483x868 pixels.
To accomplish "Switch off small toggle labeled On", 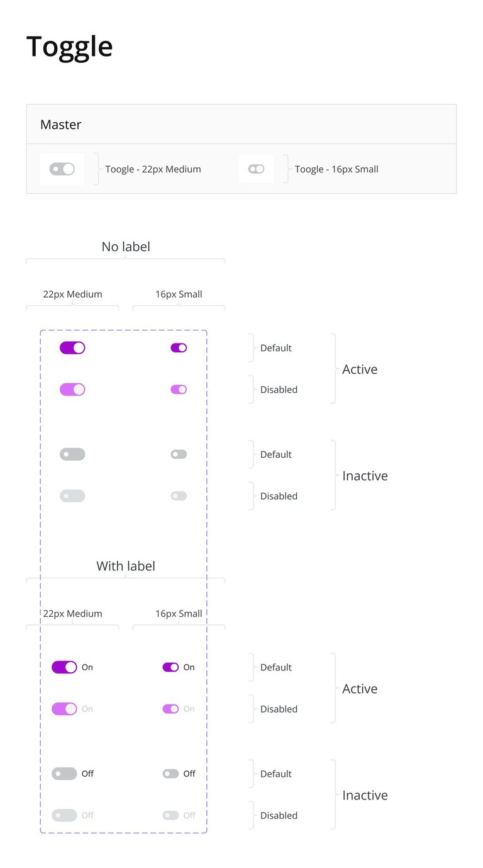I will point(170,667).
